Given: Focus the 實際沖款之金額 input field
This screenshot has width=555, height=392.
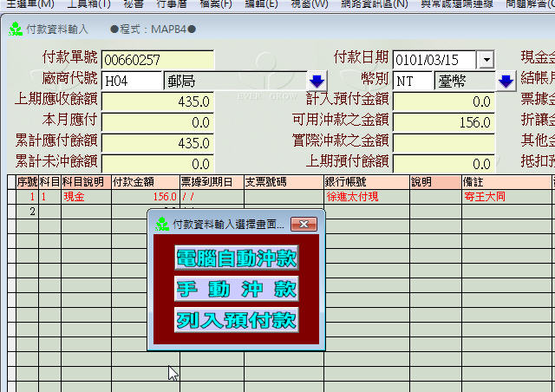Looking at the screenshot, I should 443,142.
